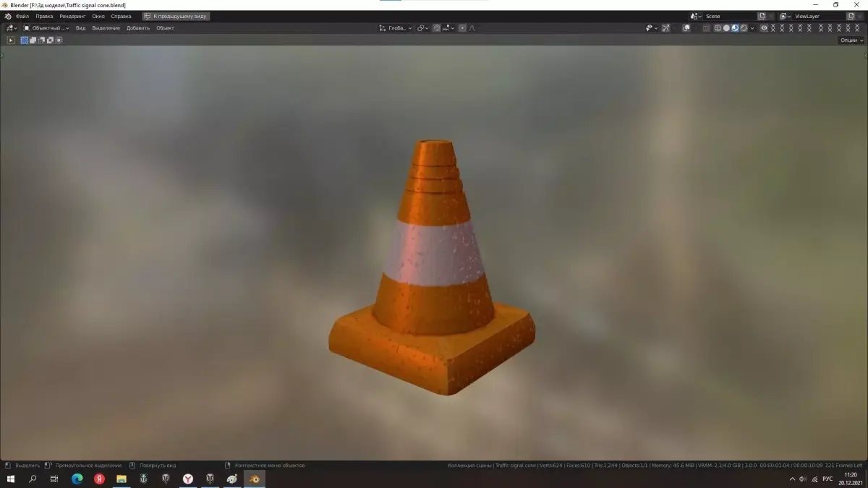
Task: Switch viewport to Rendered shading mode
Action: pos(744,28)
